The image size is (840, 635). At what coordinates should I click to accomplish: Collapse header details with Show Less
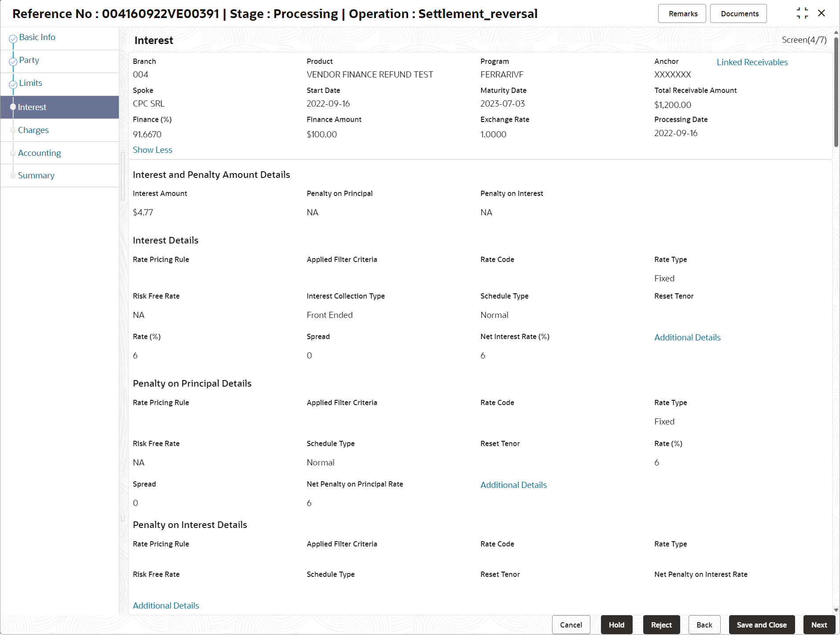(152, 150)
